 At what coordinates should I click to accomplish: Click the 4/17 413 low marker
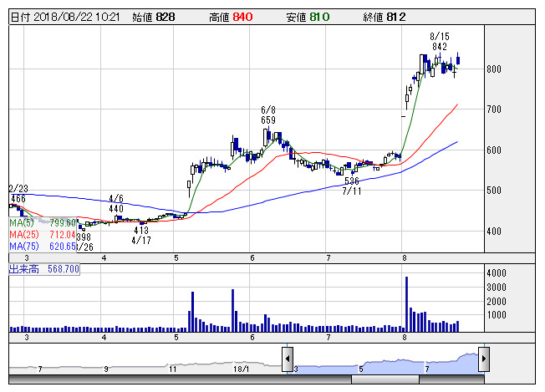point(140,235)
